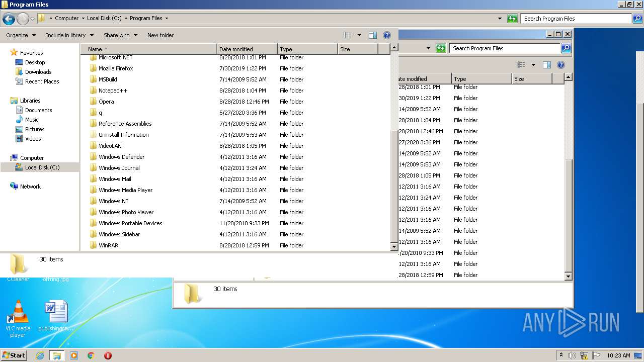Click Program Files in address breadcrumb
Screen dimensions: 644x362
point(146,19)
